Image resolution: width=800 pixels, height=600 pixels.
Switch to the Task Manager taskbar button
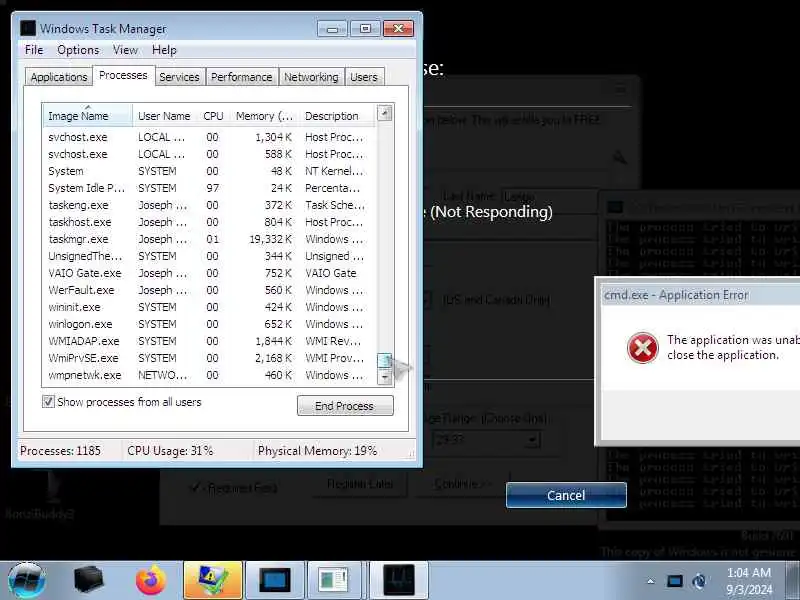click(x=398, y=580)
